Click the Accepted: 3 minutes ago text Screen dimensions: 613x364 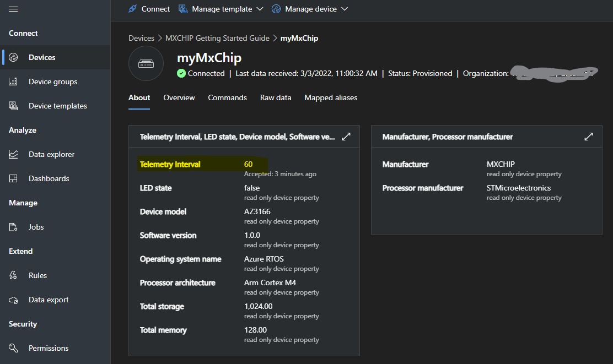tap(280, 174)
